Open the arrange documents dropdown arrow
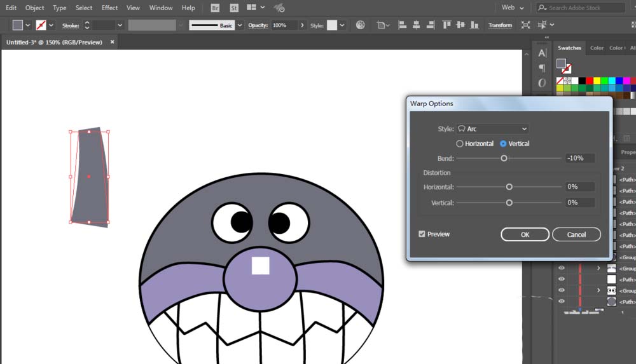 pos(263,7)
